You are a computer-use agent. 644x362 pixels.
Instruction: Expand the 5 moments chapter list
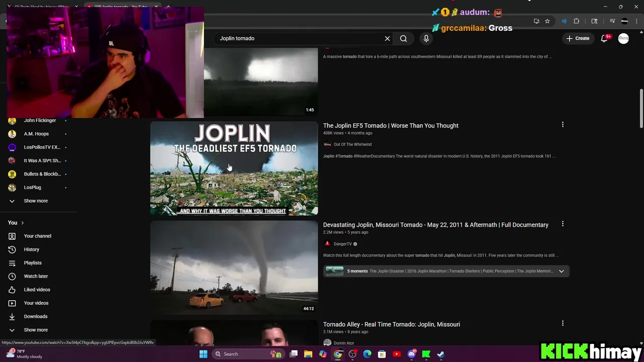(561, 271)
